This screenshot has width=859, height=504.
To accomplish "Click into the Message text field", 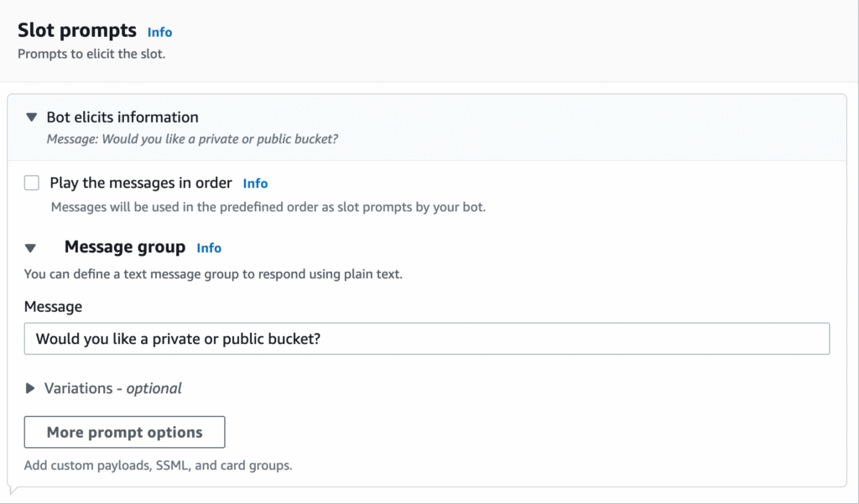I will click(x=427, y=339).
